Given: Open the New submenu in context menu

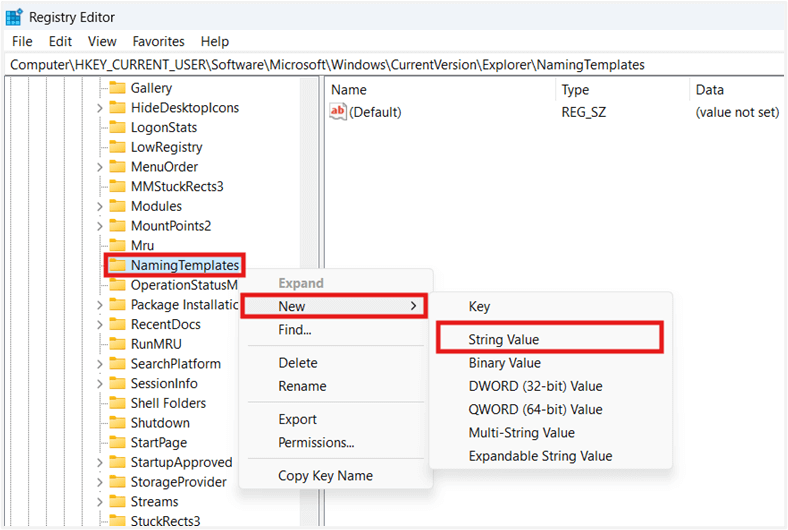Looking at the screenshot, I should (x=334, y=306).
